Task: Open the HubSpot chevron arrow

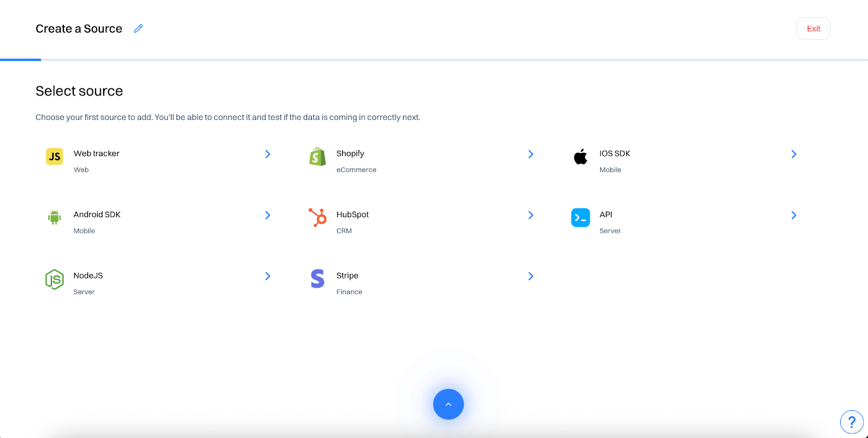Action: pyautogui.click(x=531, y=215)
